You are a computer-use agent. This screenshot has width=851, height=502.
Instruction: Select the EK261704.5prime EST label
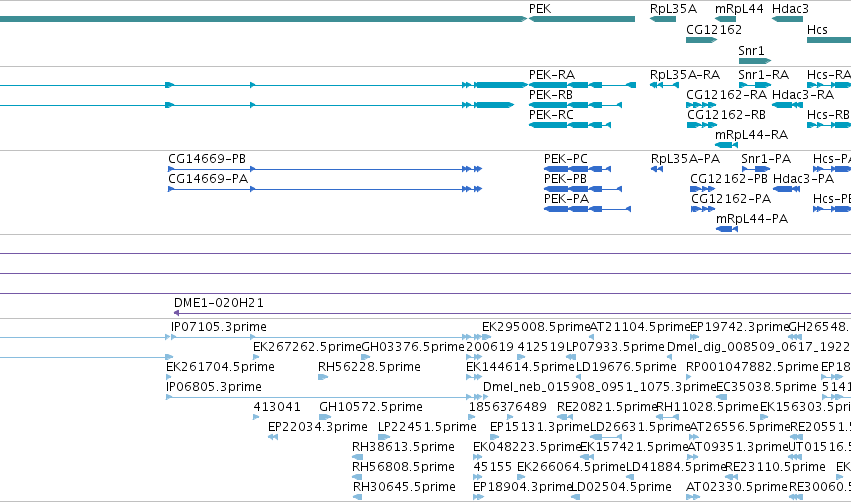point(220,367)
